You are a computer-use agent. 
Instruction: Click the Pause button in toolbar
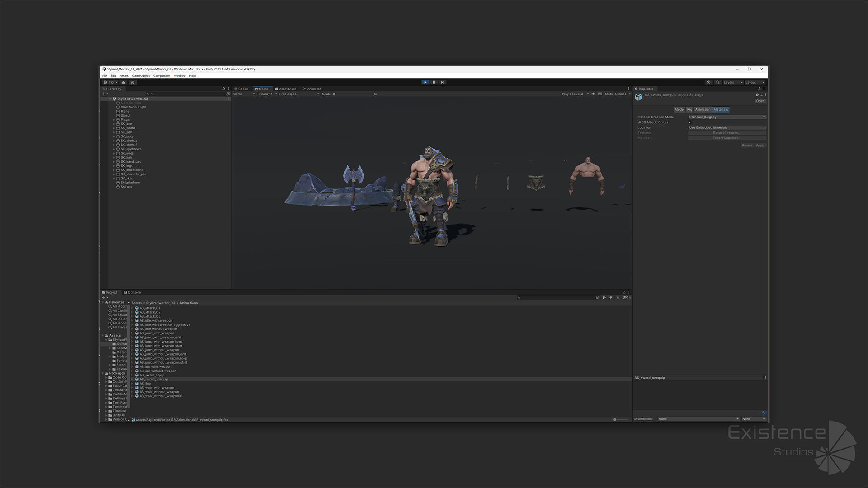[434, 82]
